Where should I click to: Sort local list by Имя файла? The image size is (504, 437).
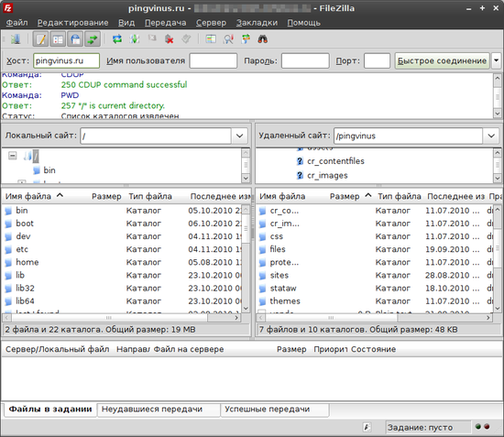tap(28, 196)
